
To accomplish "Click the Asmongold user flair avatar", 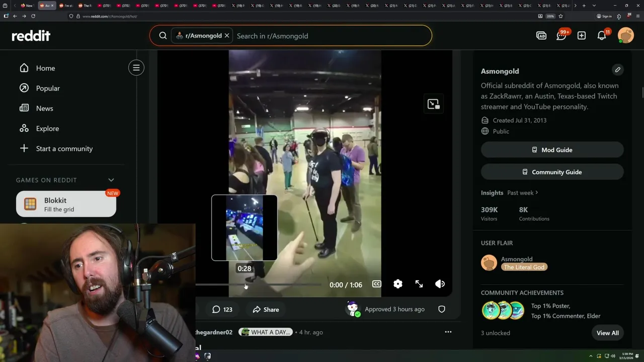I will pyautogui.click(x=489, y=263).
